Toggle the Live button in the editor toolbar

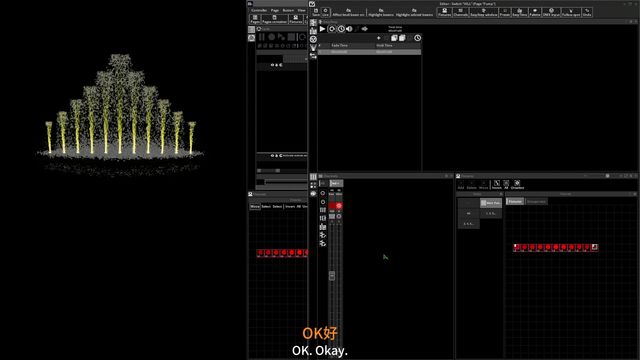[x=325, y=12]
